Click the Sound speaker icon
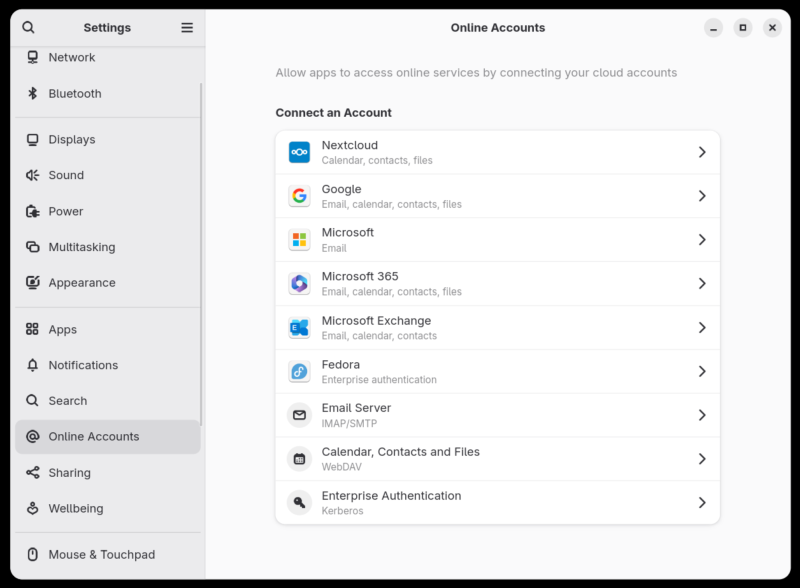This screenshot has height=588, width=800. (x=33, y=175)
